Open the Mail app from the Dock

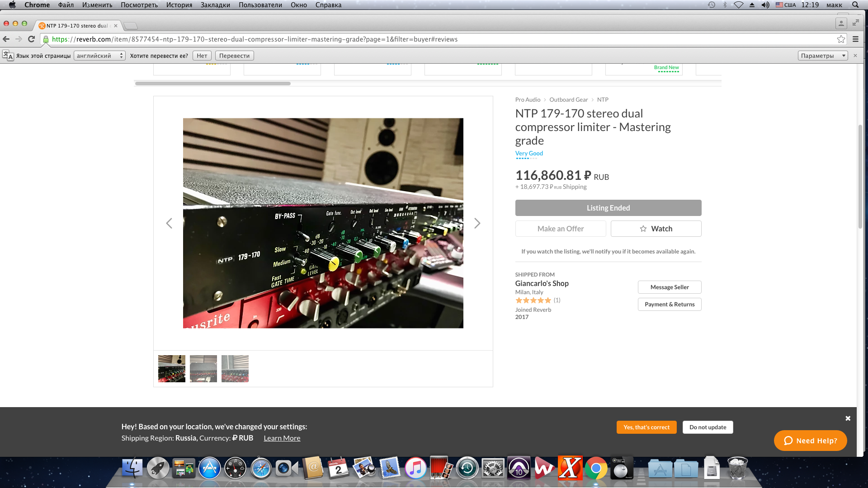[x=390, y=468]
